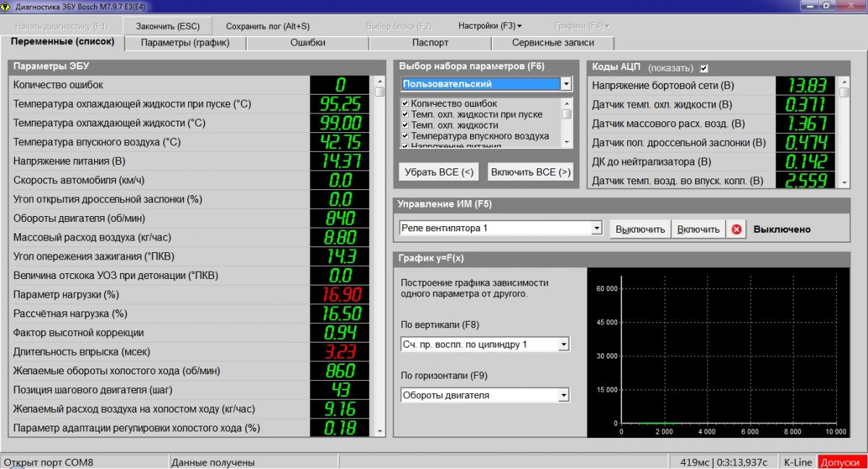The width and height of the screenshot is (868, 469).
Task: Click scroll-down arrow of Параметры ЭБУ list
Action: point(380,431)
